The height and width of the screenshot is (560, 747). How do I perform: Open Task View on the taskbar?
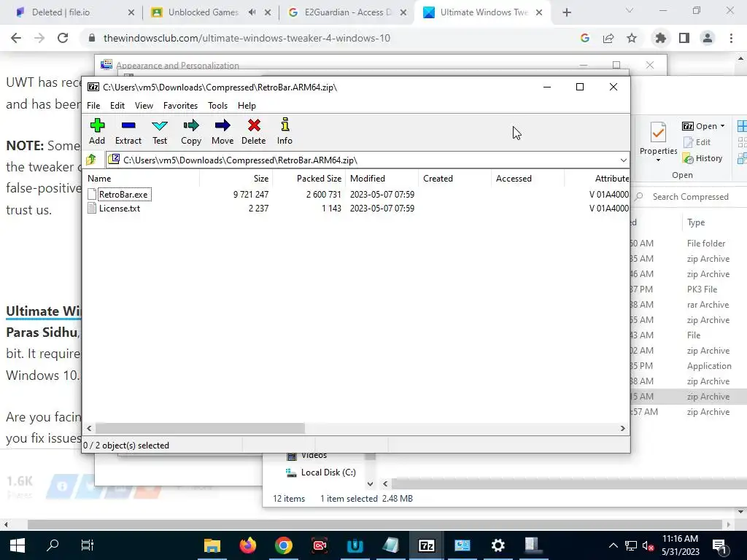88,545
